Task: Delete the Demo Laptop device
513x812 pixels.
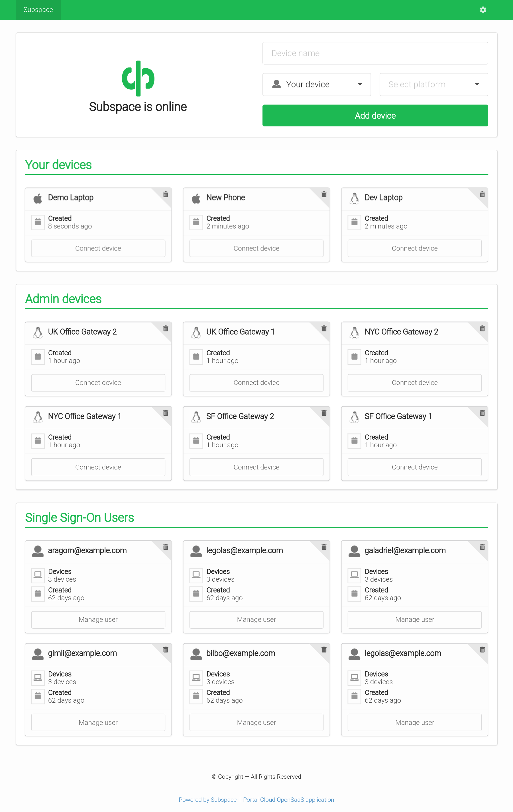Action: point(166,194)
